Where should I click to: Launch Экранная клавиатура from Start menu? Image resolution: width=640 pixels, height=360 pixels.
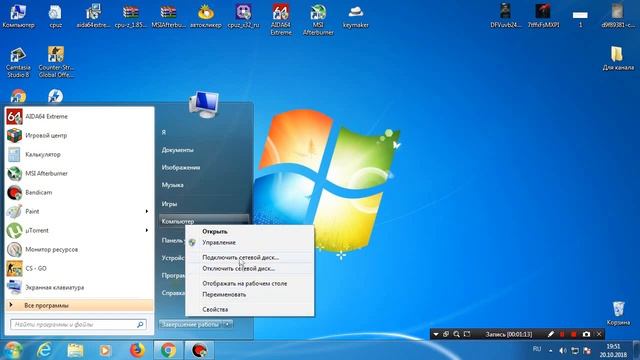(x=80, y=287)
